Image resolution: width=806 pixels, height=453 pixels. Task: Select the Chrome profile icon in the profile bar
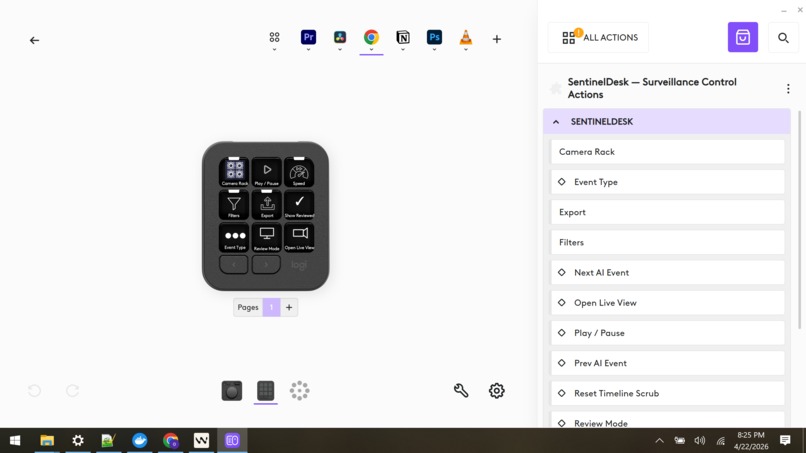point(371,37)
